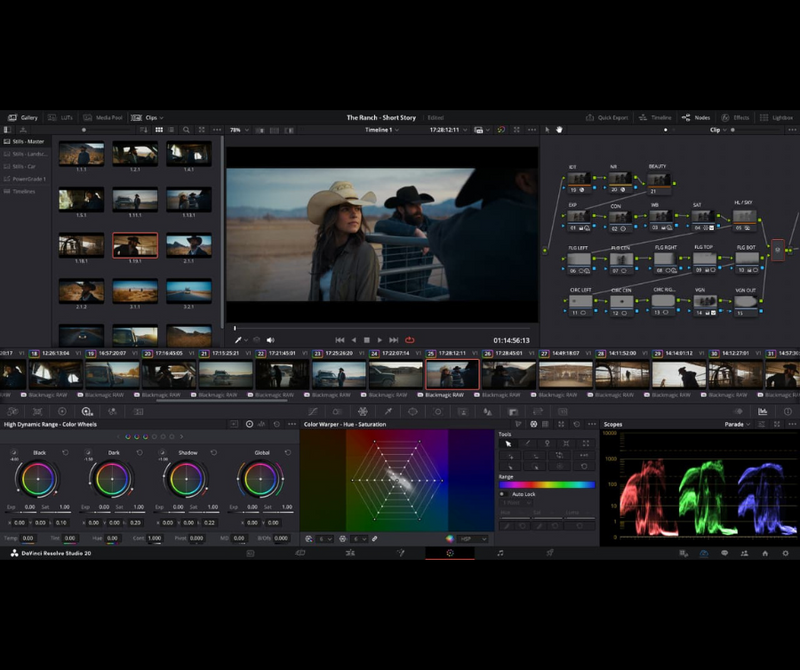Open the Gallery panel
This screenshot has width=800, height=670.
point(23,117)
